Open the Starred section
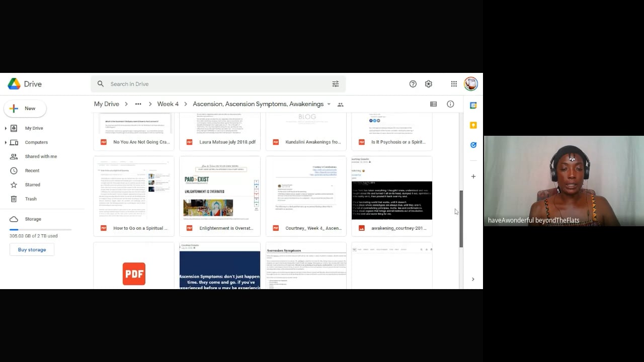Viewport: 644px width, 362px height. coord(32,185)
